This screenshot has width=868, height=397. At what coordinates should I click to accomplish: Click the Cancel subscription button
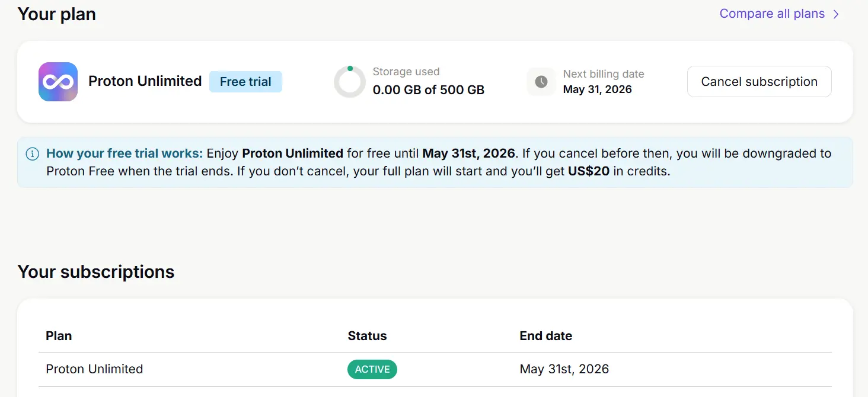click(759, 82)
